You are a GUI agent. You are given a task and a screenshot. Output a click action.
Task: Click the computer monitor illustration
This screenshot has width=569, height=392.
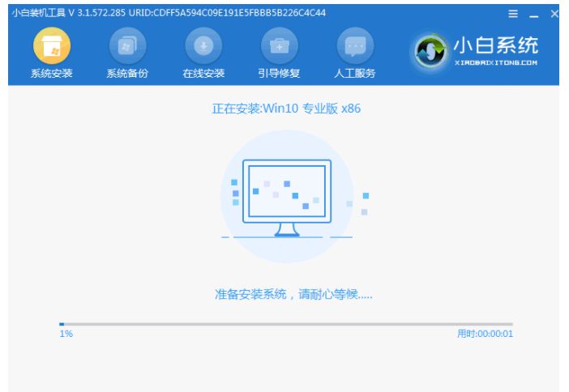[287, 198]
